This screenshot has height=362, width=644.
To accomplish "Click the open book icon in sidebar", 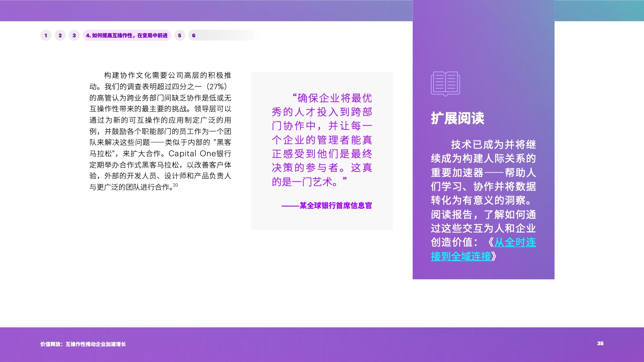I will [x=445, y=83].
